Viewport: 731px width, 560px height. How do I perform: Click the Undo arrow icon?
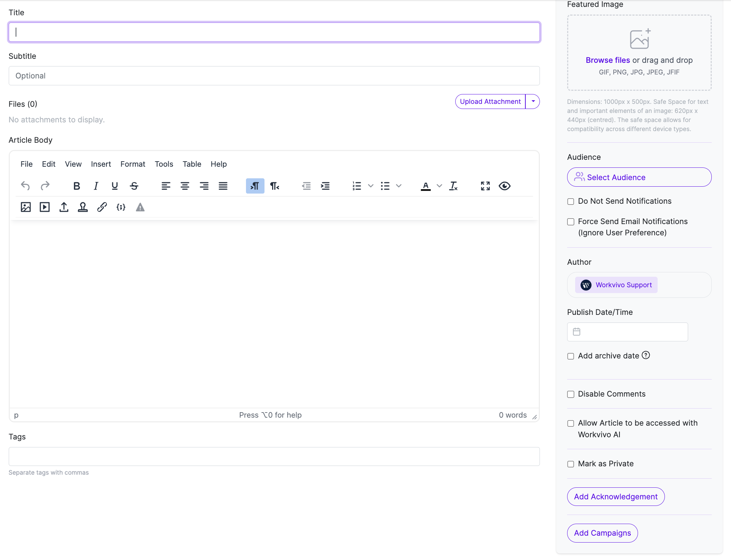point(25,186)
